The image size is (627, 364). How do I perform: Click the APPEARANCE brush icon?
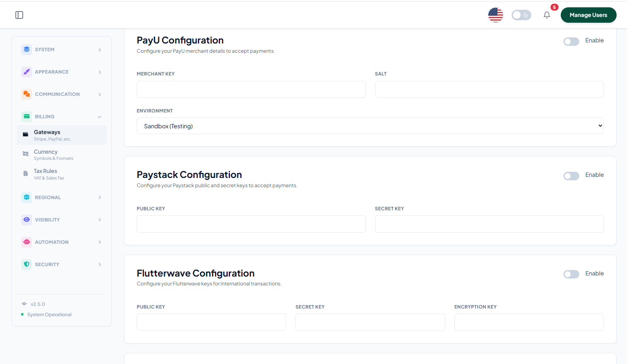(x=26, y=72)
